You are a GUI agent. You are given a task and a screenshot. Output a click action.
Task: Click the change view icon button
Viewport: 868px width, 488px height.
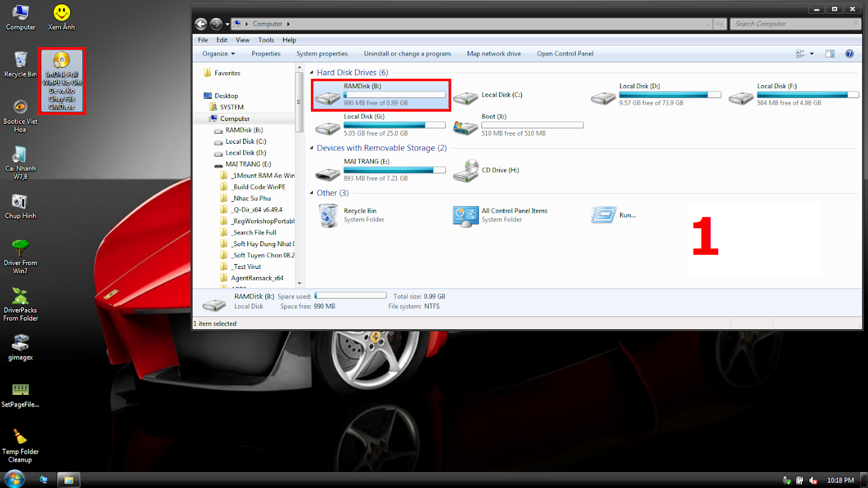pos(800,54)
